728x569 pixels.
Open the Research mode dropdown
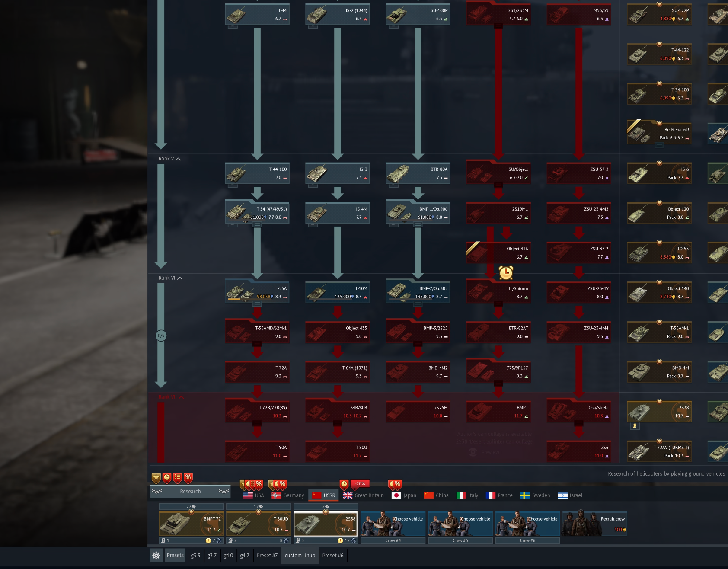[x=190, y=492]
